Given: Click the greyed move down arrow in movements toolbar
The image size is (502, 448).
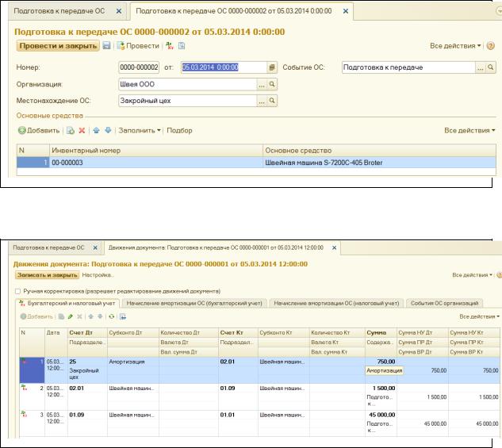Looking at the screenshot, I should click(100, 316).
